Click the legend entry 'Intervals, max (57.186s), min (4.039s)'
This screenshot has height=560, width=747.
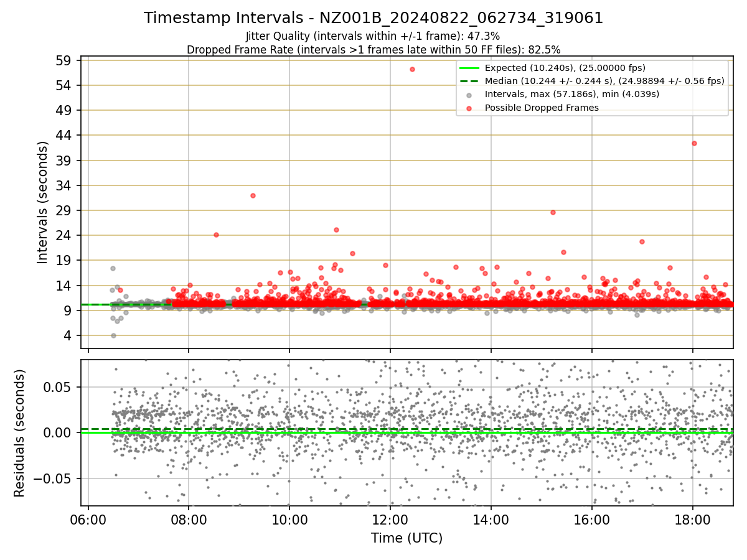pyautogui.click(x=572, y=94)
